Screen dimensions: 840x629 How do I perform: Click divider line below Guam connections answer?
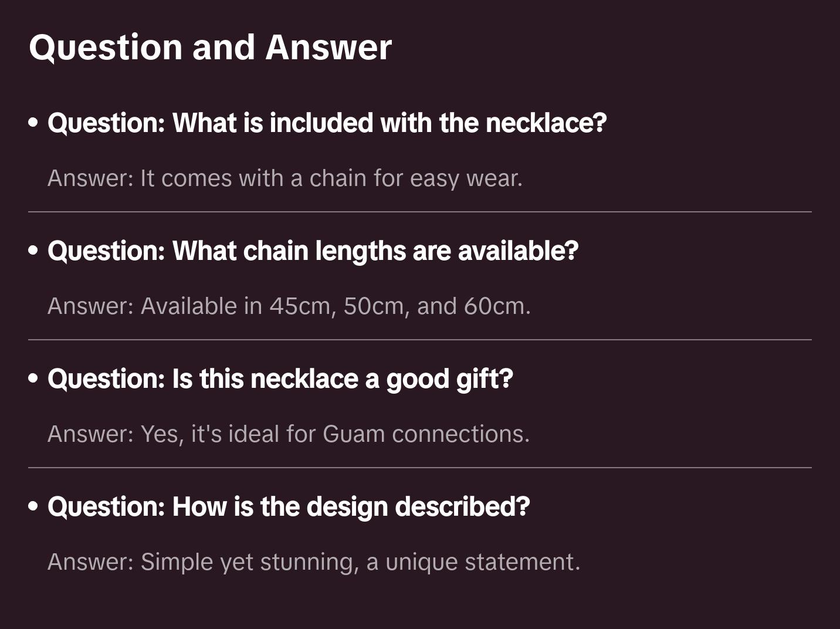(x=420, y=468)
